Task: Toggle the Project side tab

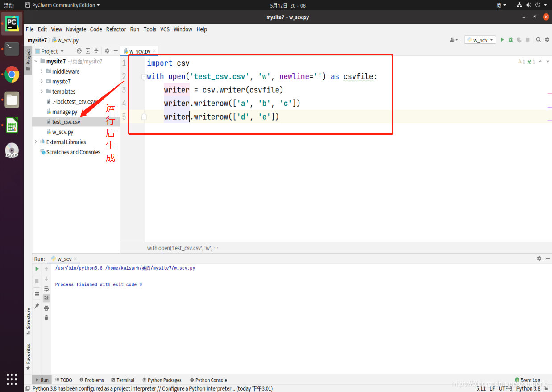Action: (x=28, y=60)
